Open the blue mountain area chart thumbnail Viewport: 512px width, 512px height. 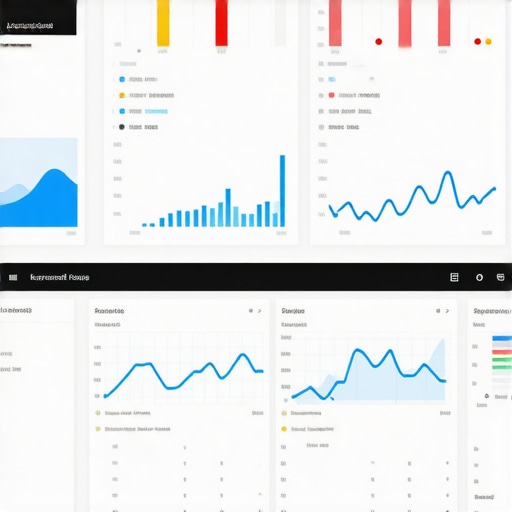(x=39, y=182)
